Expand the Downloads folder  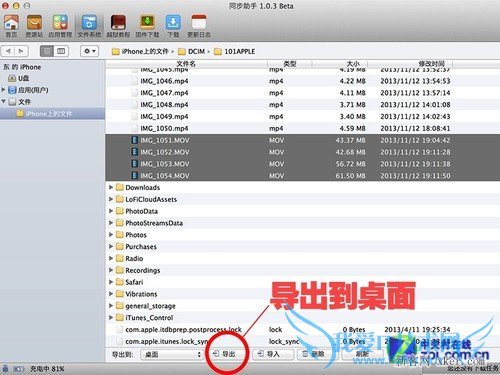[x=111, y=187]
